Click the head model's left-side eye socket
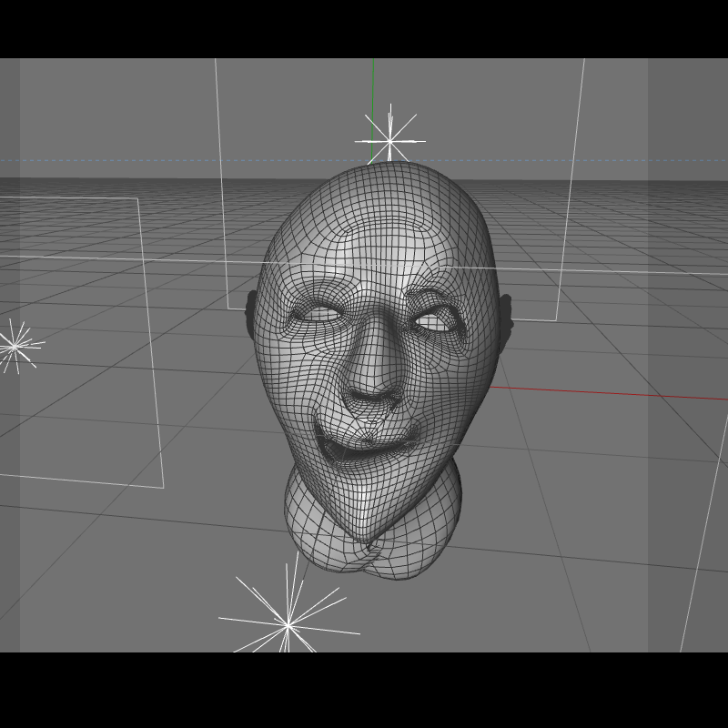Image resolution: width=728 pixels, height=728 pixels. [317, 314]
